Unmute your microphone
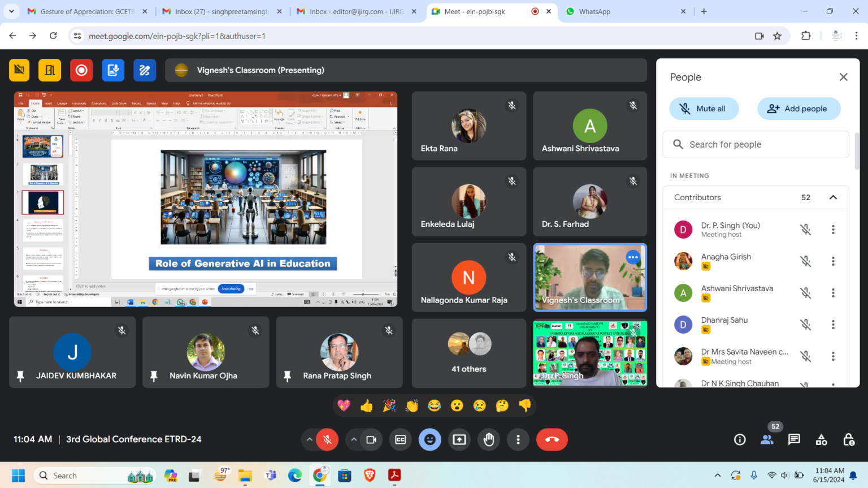This screenshot has width=868, height=488. (x=327, y=439)
